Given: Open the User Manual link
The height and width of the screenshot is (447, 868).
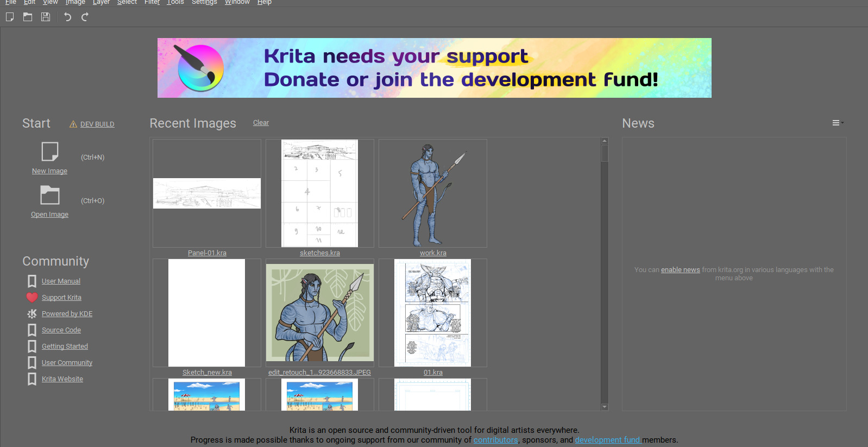Looking at the screenshot, I should coord(61,281).
